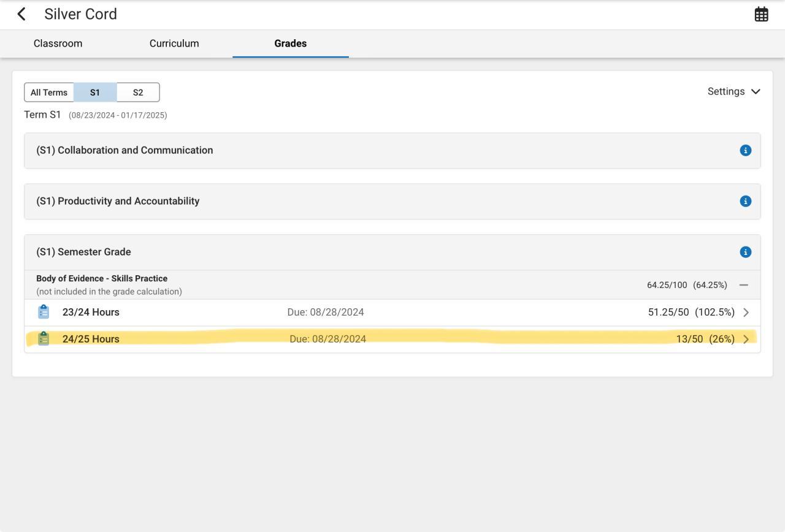Click the 23/24 Hours clipboard icon
The image size is (785, 532).
44,312
